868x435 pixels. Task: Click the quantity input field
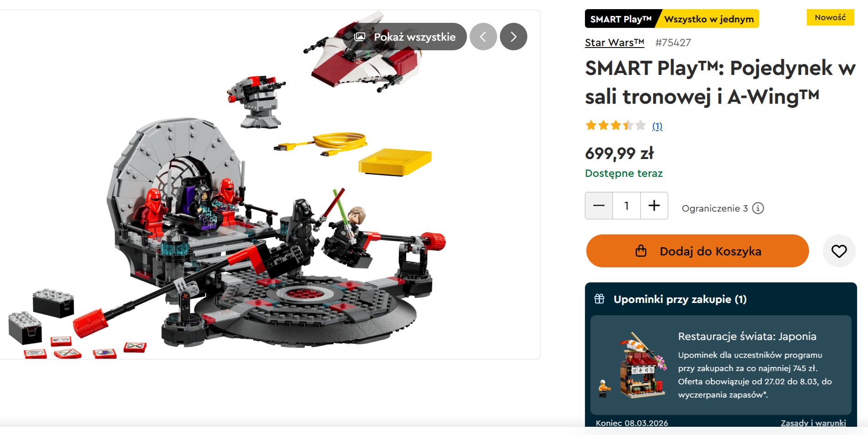point(627,206)
